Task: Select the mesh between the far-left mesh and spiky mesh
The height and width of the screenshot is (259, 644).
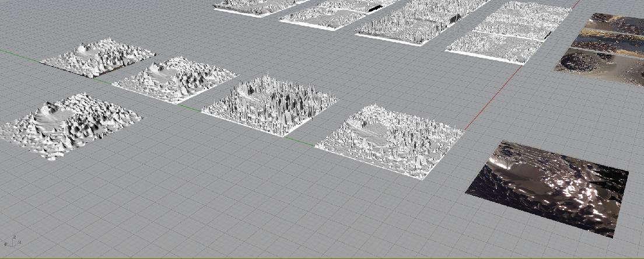Action: coord(174,80)
